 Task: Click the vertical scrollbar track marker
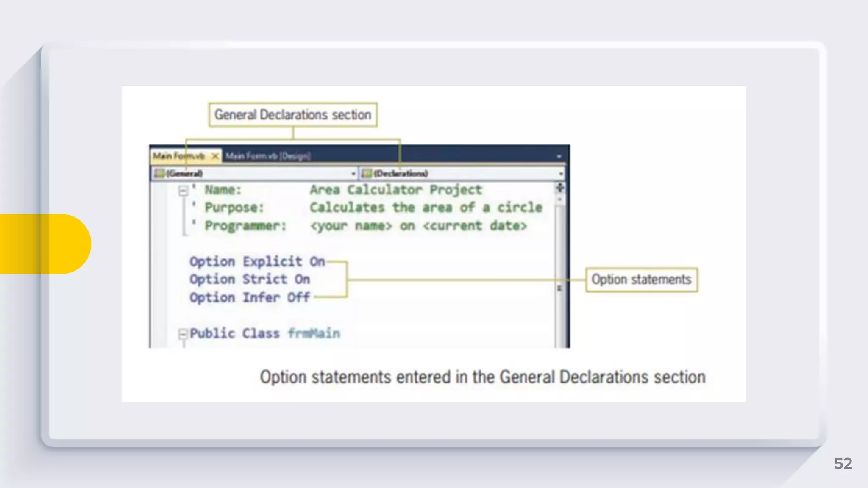(559, 288)
